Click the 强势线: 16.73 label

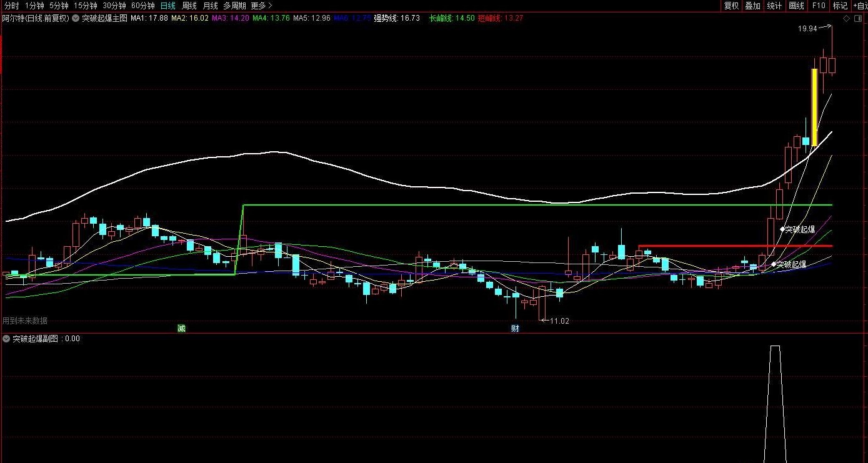tap(397, 18)
